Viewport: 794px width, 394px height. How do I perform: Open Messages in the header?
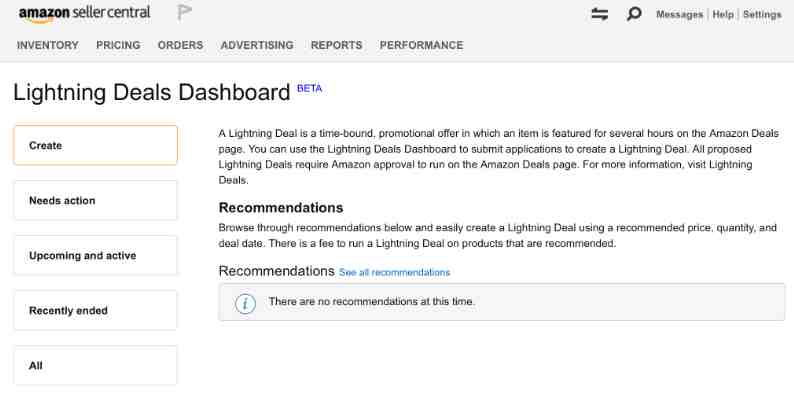(x=680, y=15)
